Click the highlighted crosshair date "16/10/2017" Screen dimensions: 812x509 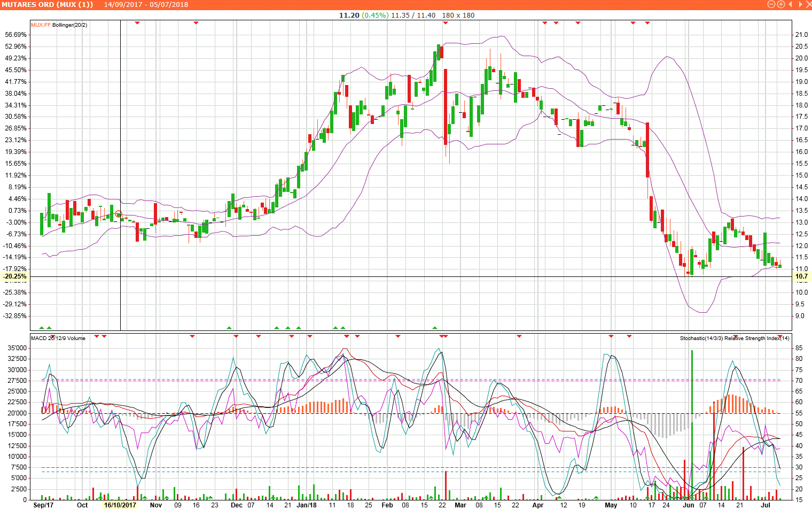tap(120, 505)
